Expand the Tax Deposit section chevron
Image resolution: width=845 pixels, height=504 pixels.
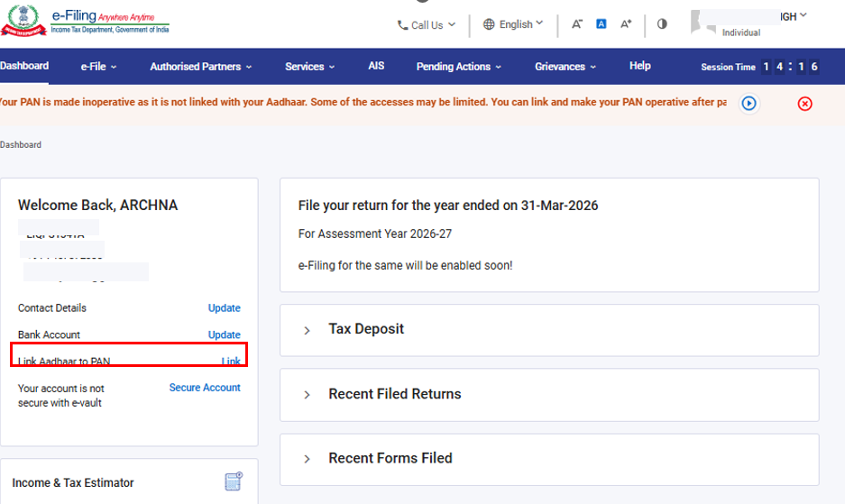tap(307, 330)
